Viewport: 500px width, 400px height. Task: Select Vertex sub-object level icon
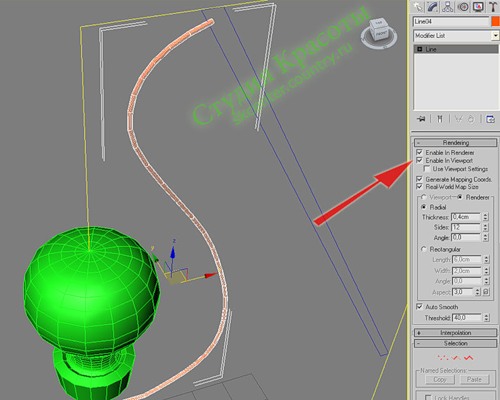tap(443, 358)
